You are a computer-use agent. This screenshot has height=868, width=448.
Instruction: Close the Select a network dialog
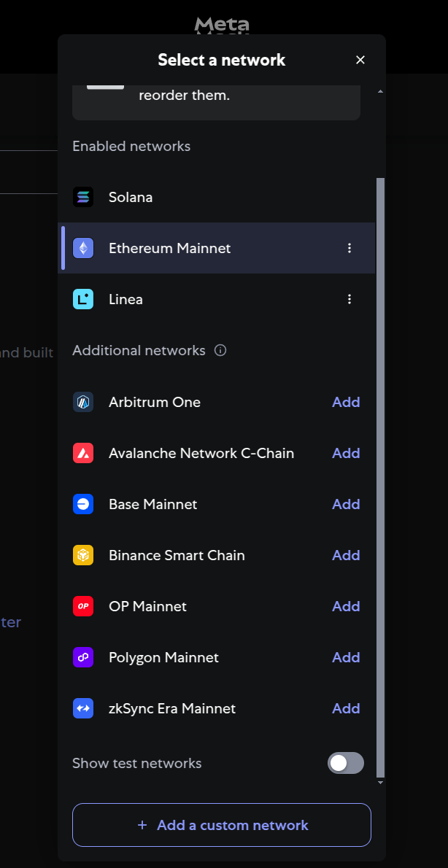(x=360, y=60)
